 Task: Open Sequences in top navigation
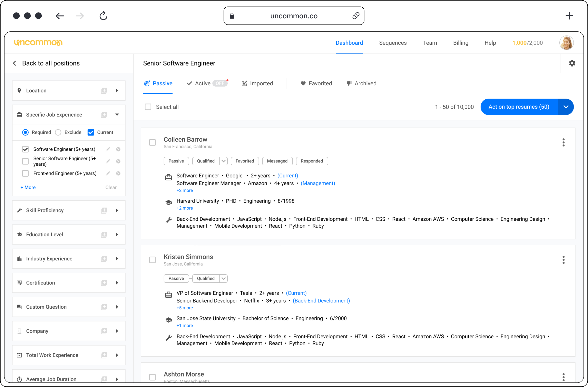[393, 43]
